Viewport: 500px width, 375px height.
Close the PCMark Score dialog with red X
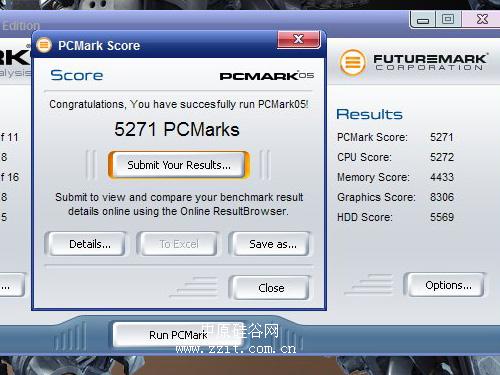[x=299, y=40]
